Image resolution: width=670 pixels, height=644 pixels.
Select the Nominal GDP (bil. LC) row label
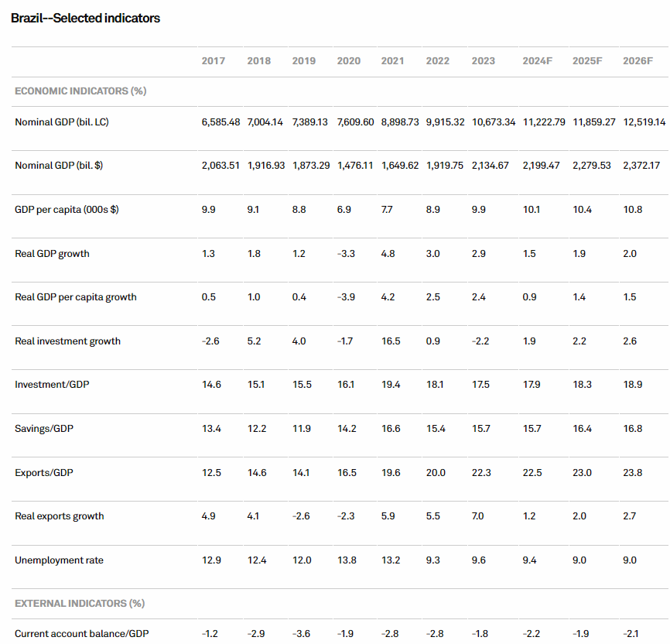(62, 122)
